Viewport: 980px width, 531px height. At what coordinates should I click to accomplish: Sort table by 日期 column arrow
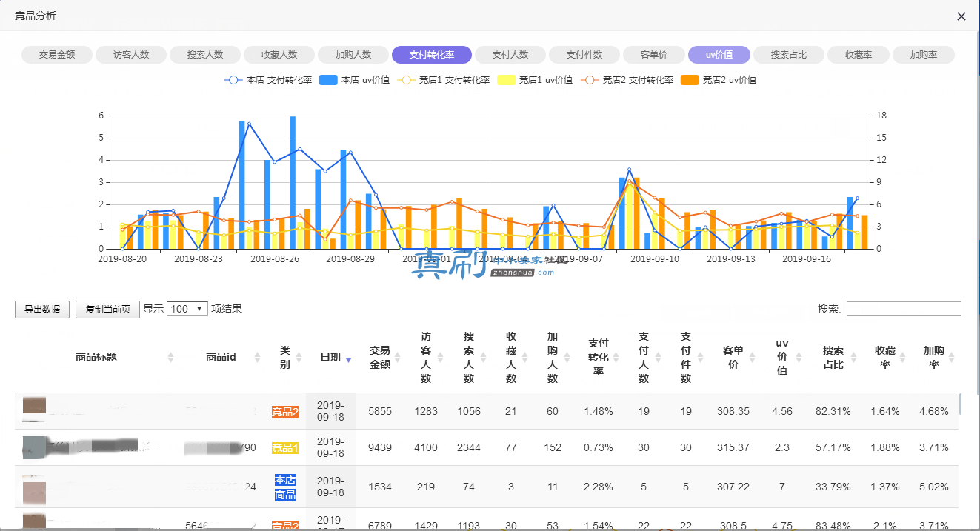[349, 359]
